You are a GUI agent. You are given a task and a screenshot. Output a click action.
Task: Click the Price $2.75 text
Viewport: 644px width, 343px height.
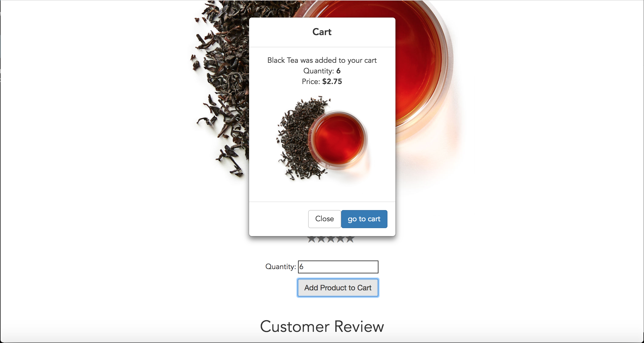322,82
